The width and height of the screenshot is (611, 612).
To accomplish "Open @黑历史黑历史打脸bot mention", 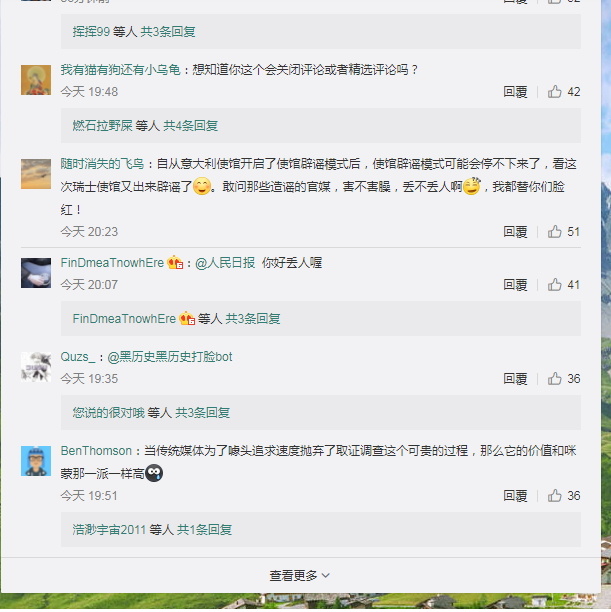I will pos(170,357).
